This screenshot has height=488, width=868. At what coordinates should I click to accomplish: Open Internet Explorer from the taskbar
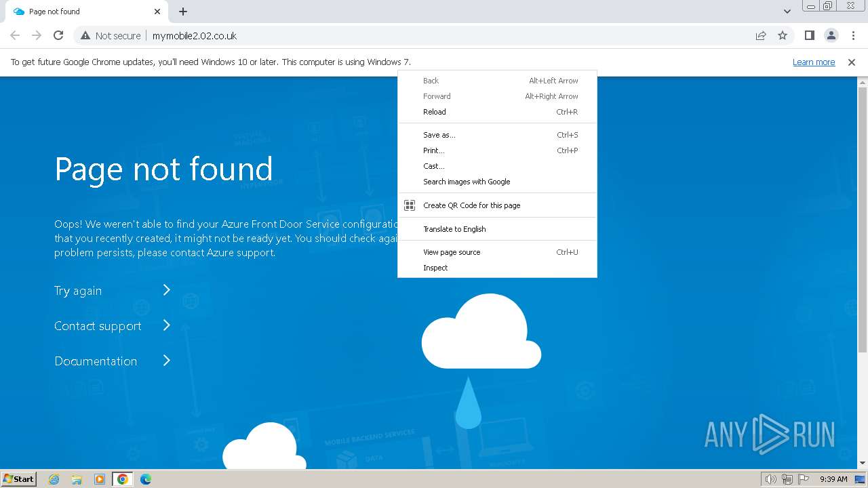tap(54, 479)
